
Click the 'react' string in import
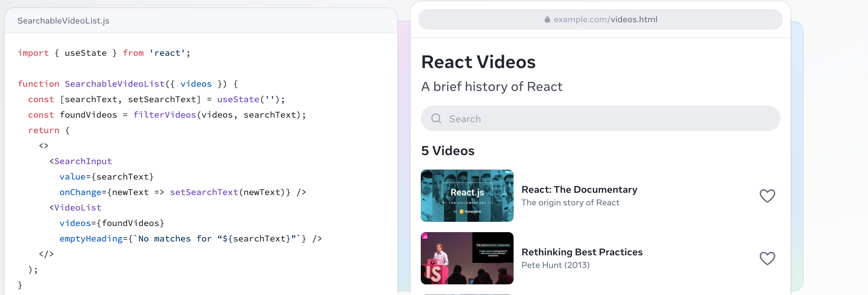pos(167,53)
